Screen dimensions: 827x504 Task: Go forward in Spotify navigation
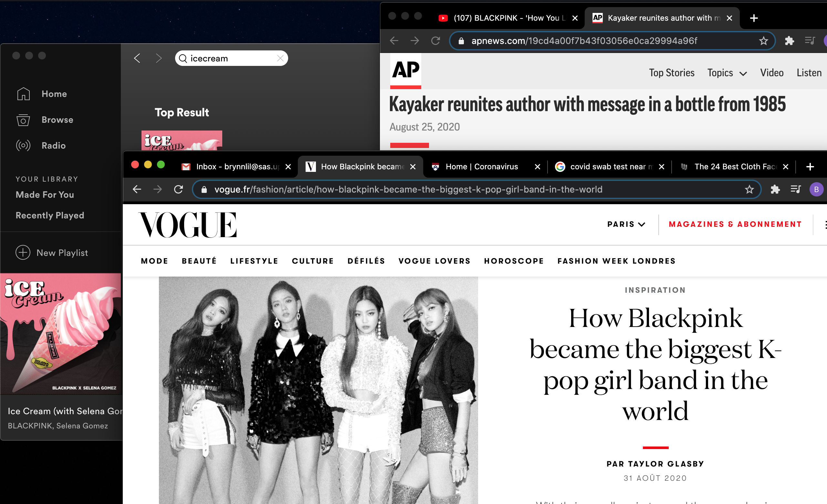[x=159, y=58]
